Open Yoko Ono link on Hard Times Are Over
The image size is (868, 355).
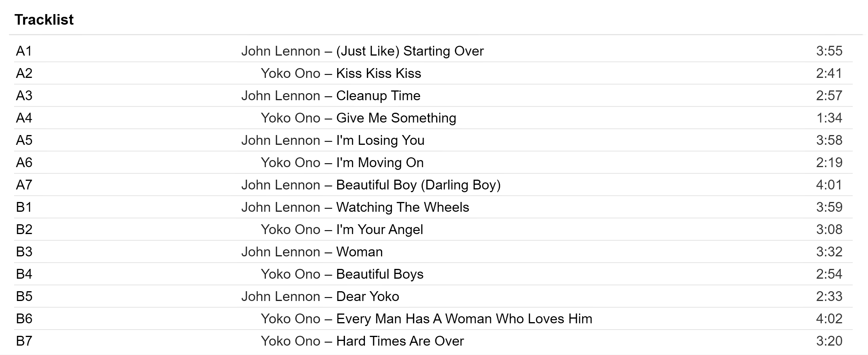tap(290, 341)
